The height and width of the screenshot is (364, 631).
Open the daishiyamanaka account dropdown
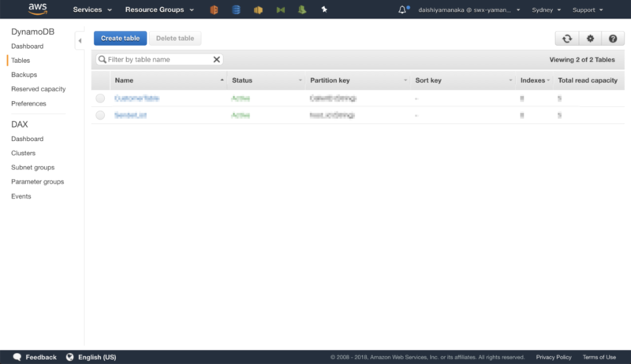point(469,9)
